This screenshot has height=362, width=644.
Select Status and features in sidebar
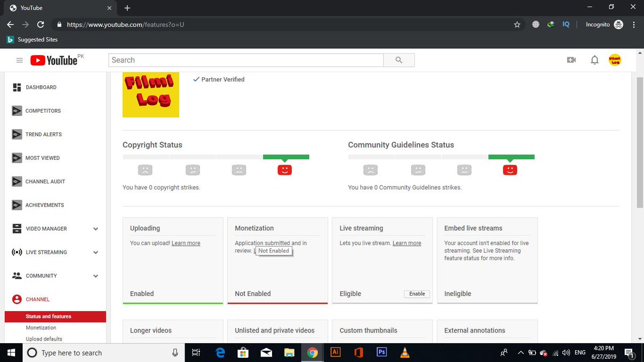pos(55,316)
